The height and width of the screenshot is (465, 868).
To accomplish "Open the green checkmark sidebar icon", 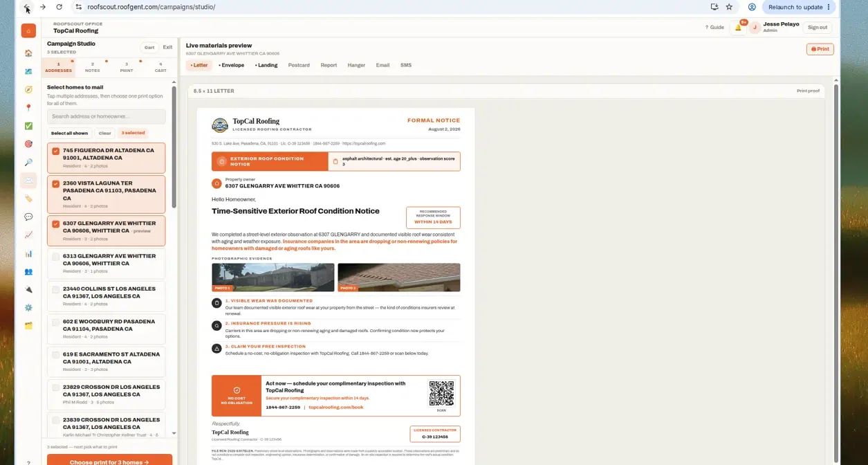I will 28,126.
